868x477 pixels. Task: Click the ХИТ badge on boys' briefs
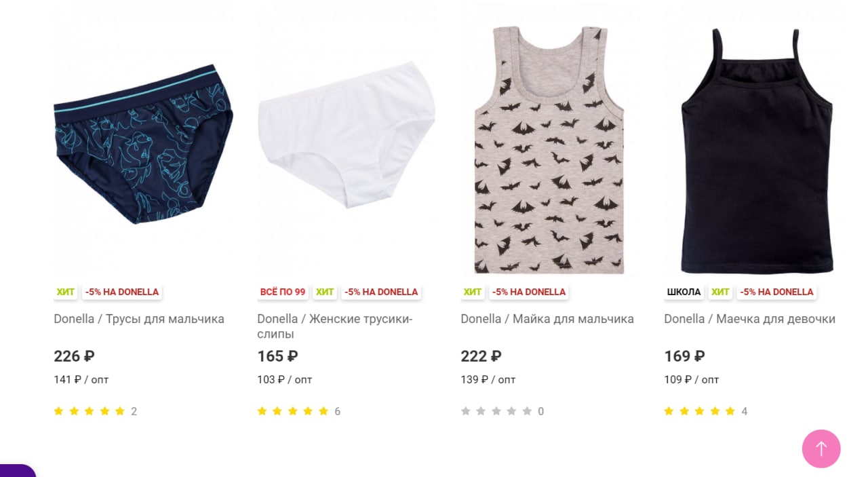coord(66,292)
